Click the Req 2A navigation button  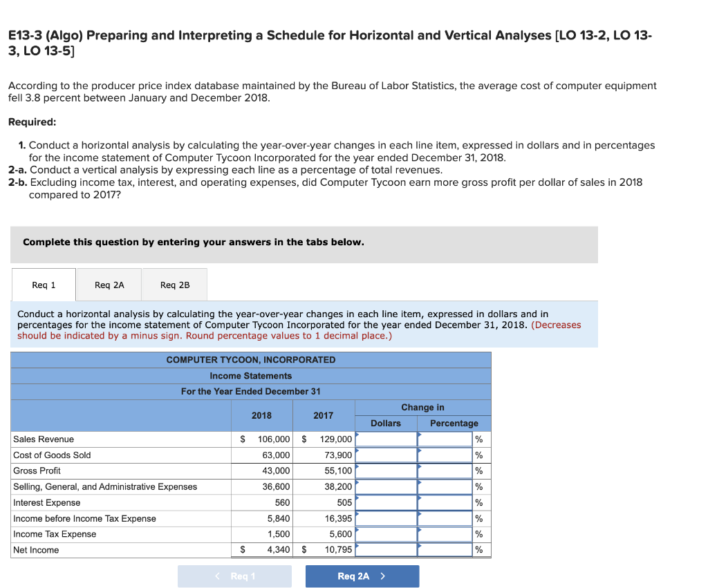coord(362,576)
